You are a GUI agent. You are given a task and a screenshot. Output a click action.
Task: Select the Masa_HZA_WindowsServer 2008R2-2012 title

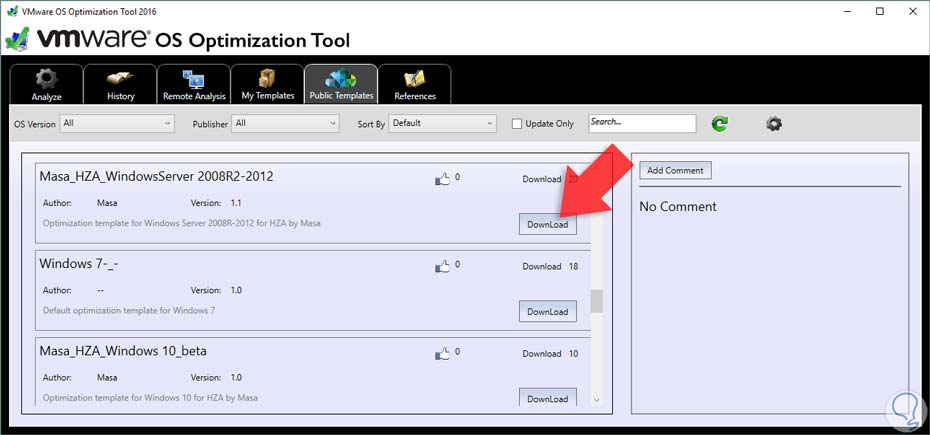(x=157, y=176)
